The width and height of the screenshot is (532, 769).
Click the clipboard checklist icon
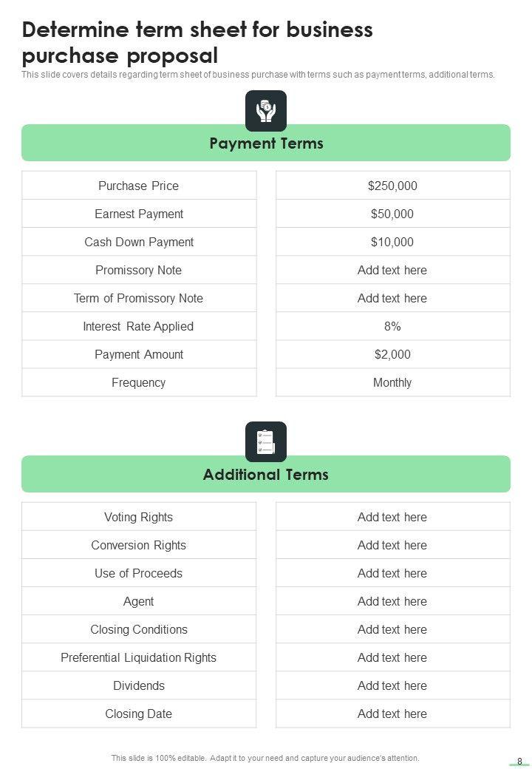pyautogui.click(x=266, y=442)
